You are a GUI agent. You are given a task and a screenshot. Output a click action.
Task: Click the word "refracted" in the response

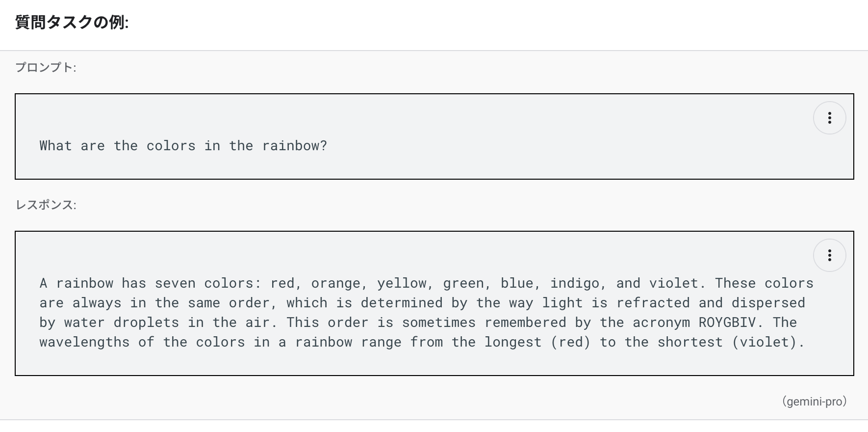tap(653, 303)
